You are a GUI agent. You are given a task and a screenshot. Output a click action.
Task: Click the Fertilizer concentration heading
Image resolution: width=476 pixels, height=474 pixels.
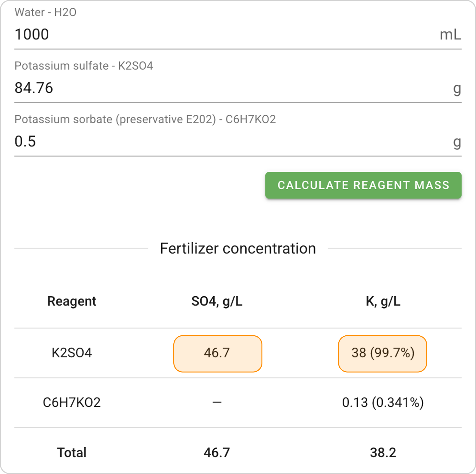238,248
